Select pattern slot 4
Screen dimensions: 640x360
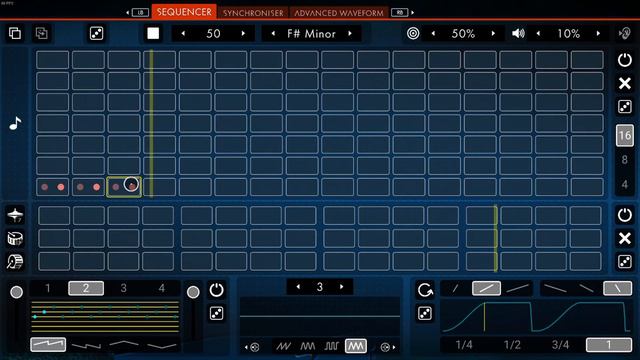tap(162, 288)
